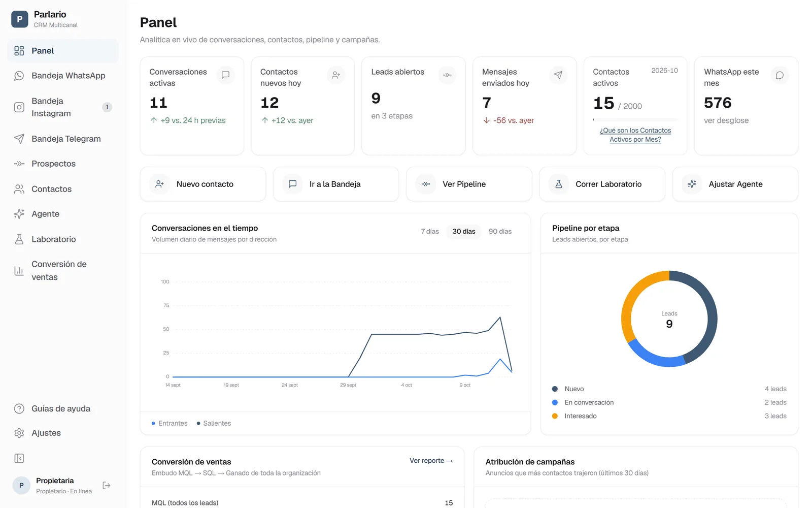Viewport: 812px width, 508px height.
Task: Click the Nuevo contacto button
Action: 203,184
